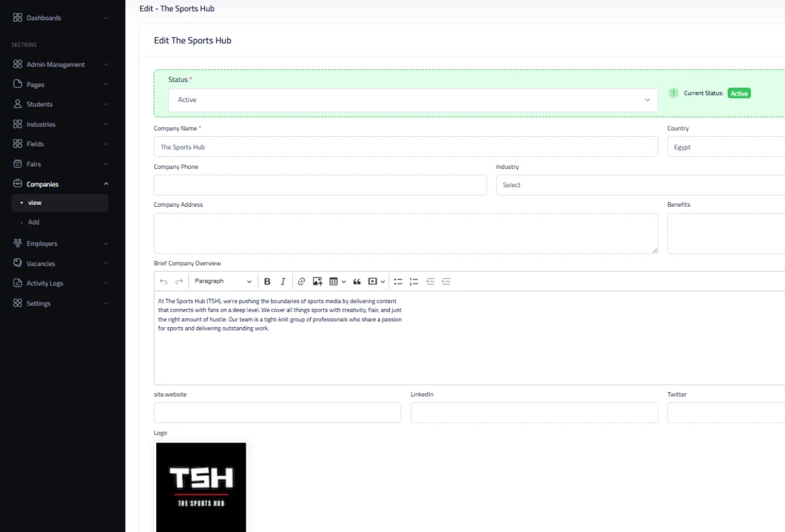Expand the Admin Management sidebar section

[56, 65]
